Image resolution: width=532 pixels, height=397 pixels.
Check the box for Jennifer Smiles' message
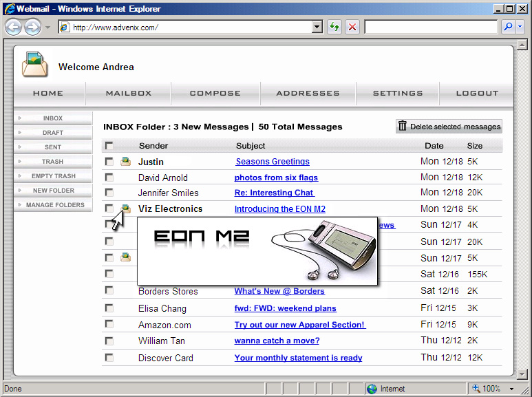point(109,193)
